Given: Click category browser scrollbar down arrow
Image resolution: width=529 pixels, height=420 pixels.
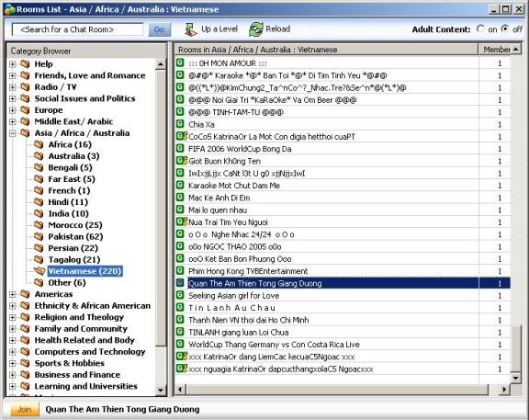Looking at the screenshot, I should (161, 391).
